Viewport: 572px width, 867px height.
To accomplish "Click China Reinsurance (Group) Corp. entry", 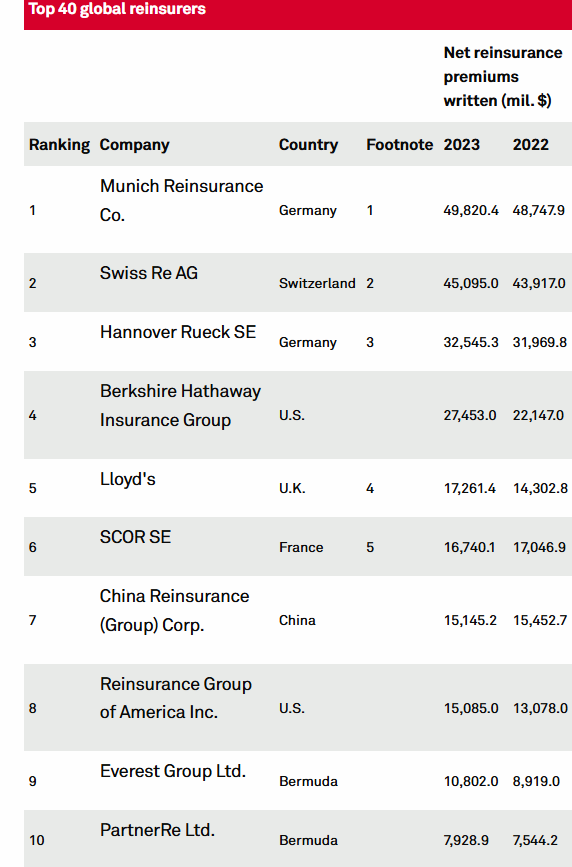I will coord(174,610).
